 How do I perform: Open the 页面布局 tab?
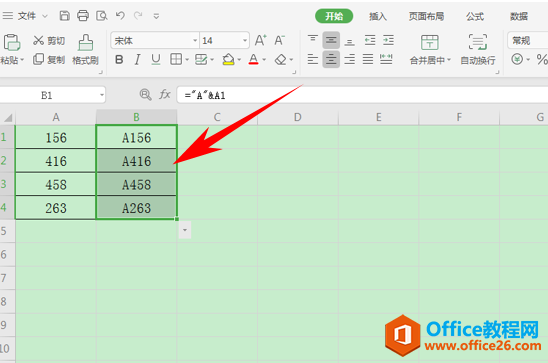(426, 16)
